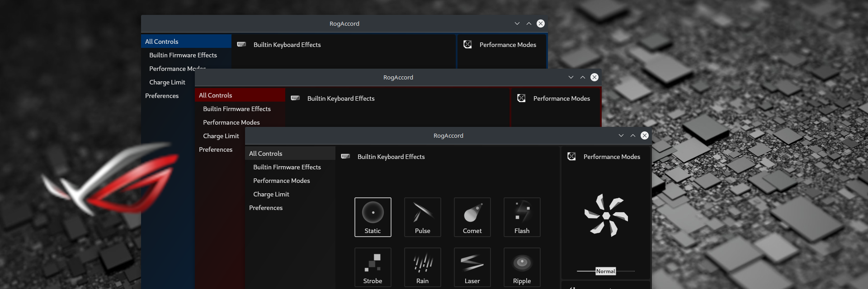This screenshot has height=289, width=868.
Task: Close the front RogAccord window
Action: click(645, 135)
